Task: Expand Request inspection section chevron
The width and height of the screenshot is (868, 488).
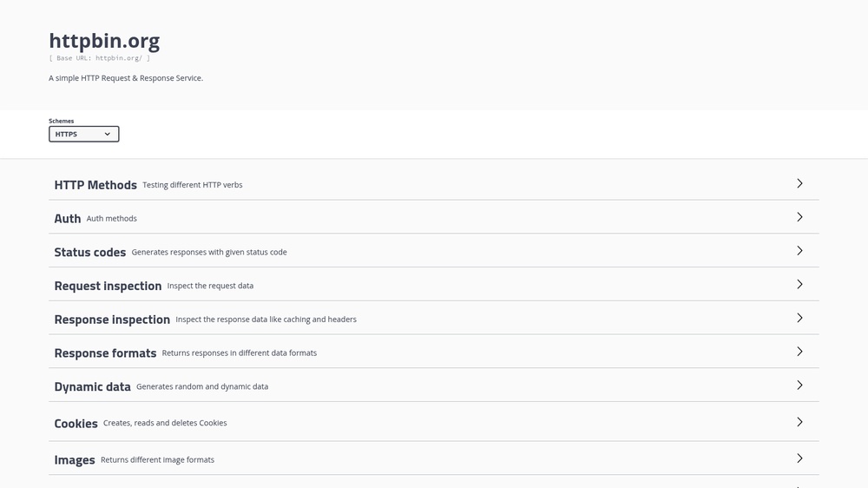Action: point(799,284)
